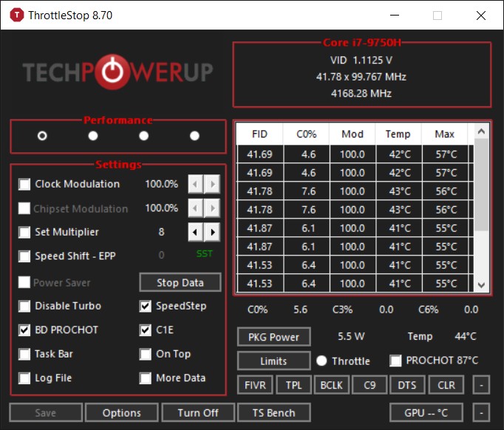Screen dimensions: 504x430
Task: Click the BCLK button
Action: 331,385
